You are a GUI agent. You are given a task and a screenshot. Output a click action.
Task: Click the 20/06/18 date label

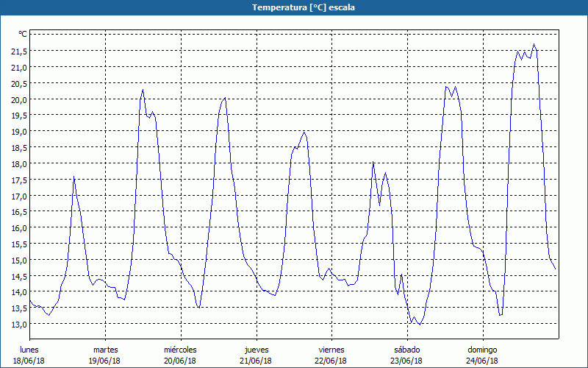pos(180,361)
